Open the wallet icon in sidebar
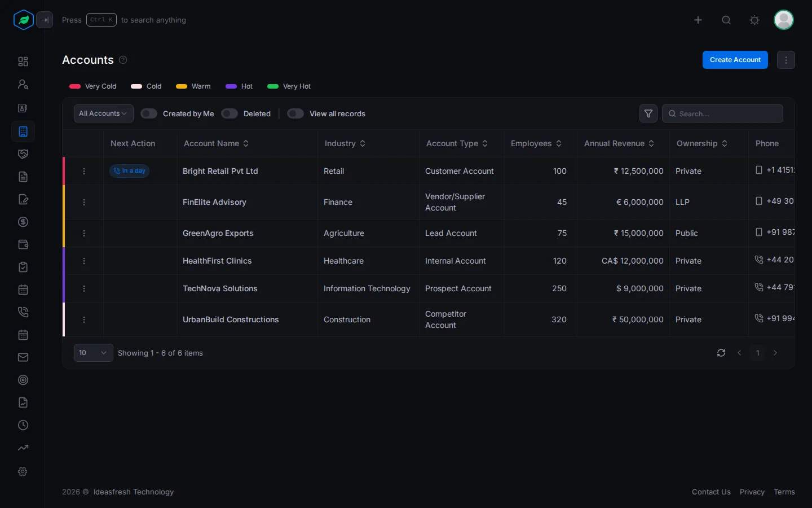The height and width of the screenshot is (508, 812). tap(23, 244)
